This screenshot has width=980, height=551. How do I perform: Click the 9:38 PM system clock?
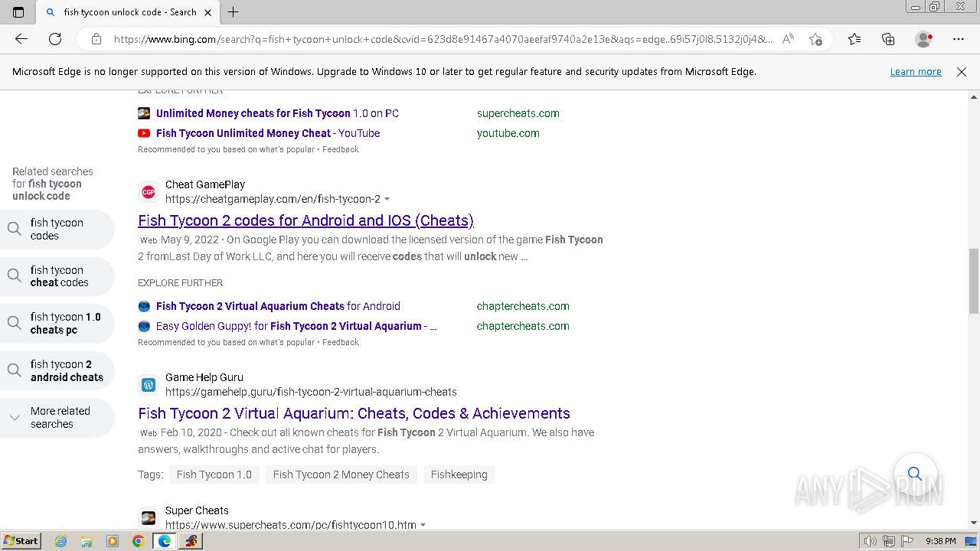(940, 541)
